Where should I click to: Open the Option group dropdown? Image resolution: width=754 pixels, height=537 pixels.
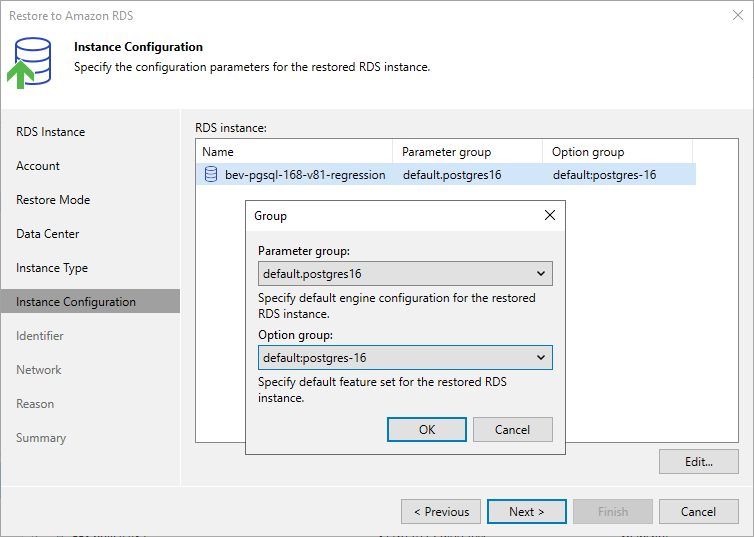click(x=405, y=358)
